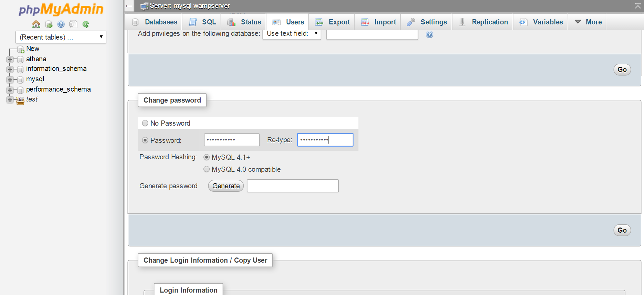Open the test database link
644x295 pixels.
coord(32,99)
